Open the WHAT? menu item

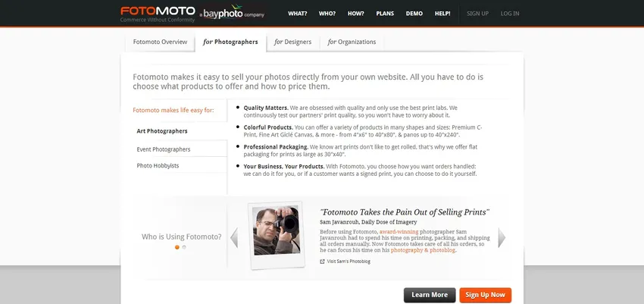click(297, 14)
